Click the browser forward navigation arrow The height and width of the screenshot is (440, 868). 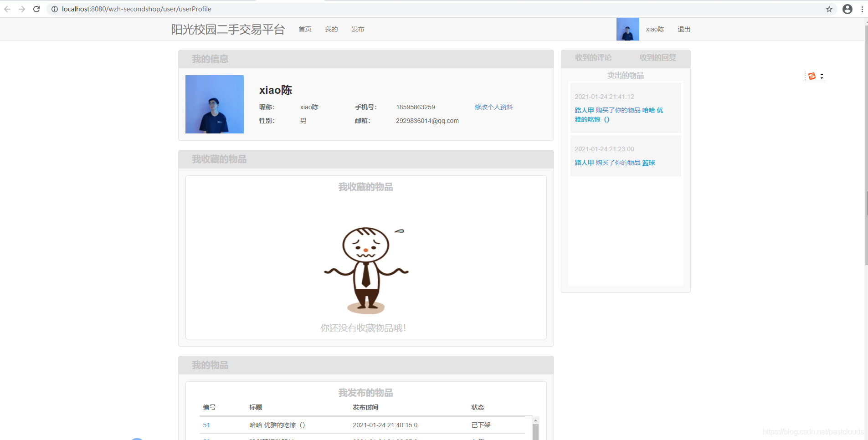point(22,9)
